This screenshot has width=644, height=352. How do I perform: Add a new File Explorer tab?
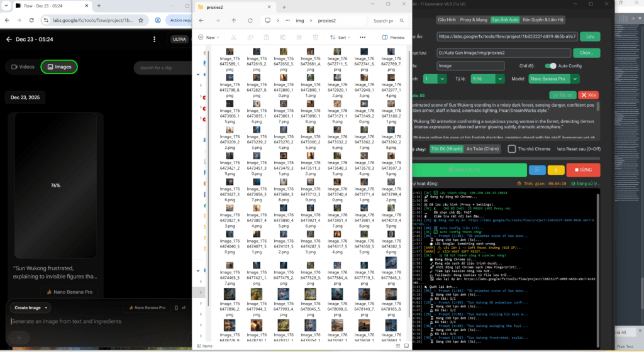(284, 7)
